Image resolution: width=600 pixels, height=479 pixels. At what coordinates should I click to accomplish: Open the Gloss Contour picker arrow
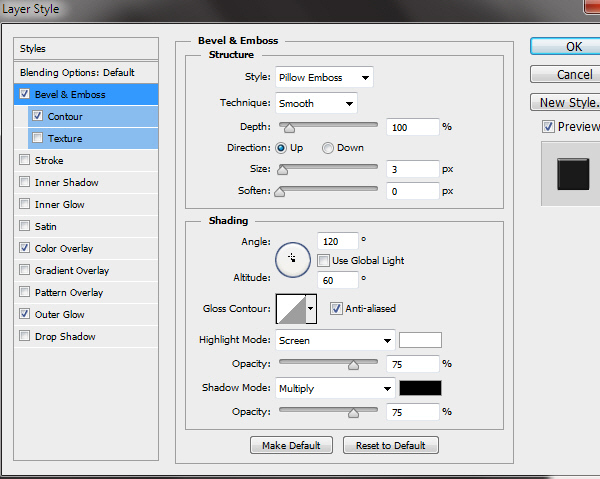pos(311,310)
